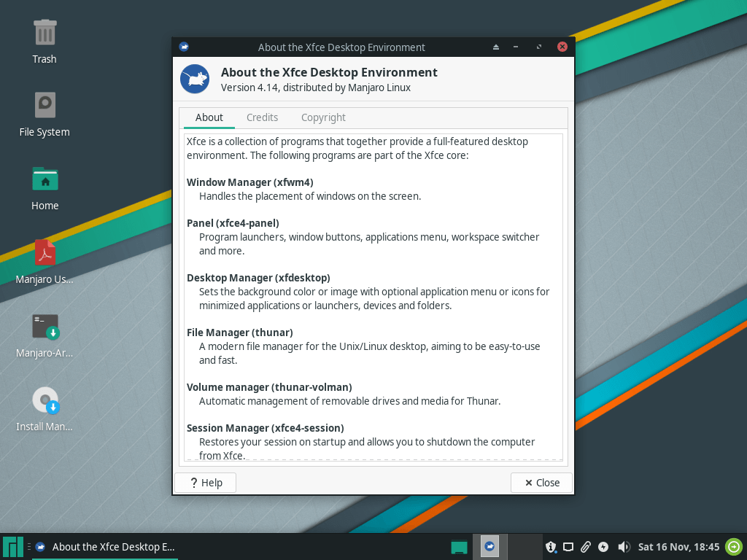Click the shield info update notifier icon

click(551, 547)
